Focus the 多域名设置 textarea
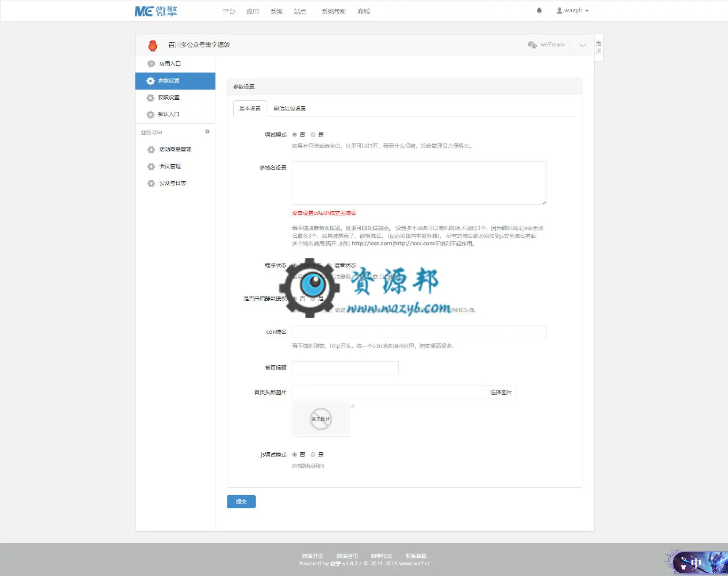 click(419, 183)
